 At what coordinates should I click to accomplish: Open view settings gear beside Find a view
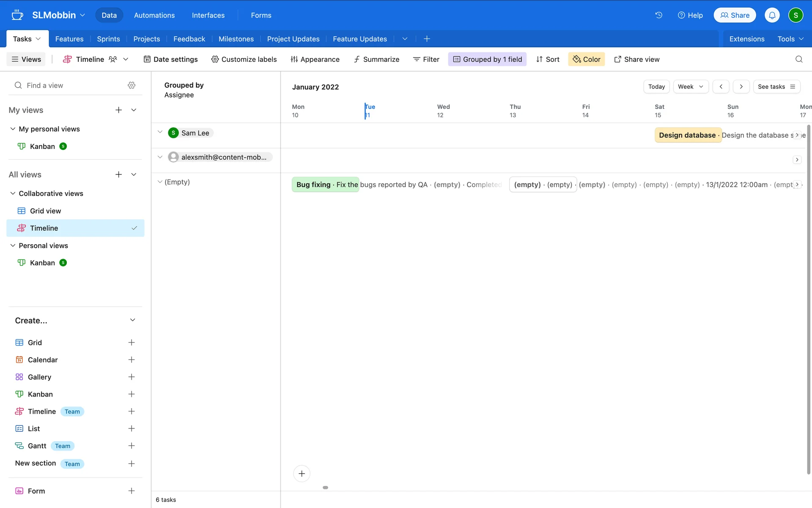[x=132, y=85]
